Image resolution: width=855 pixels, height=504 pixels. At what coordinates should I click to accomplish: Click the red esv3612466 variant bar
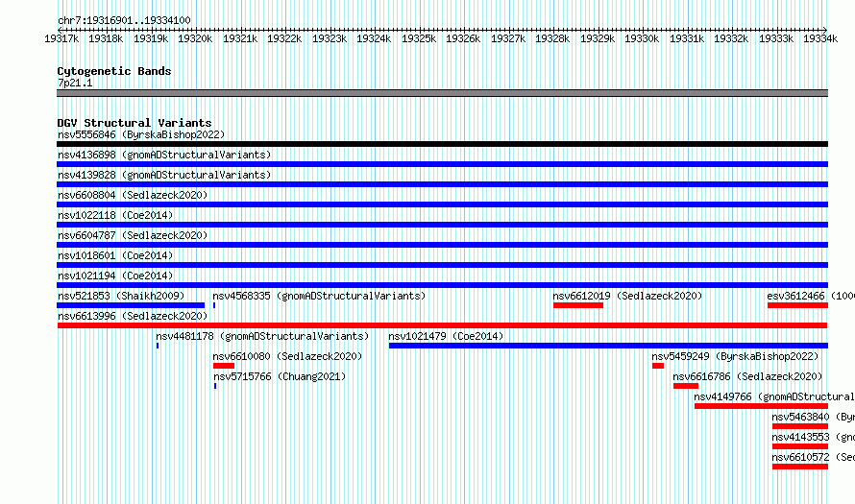pos(797,305)
